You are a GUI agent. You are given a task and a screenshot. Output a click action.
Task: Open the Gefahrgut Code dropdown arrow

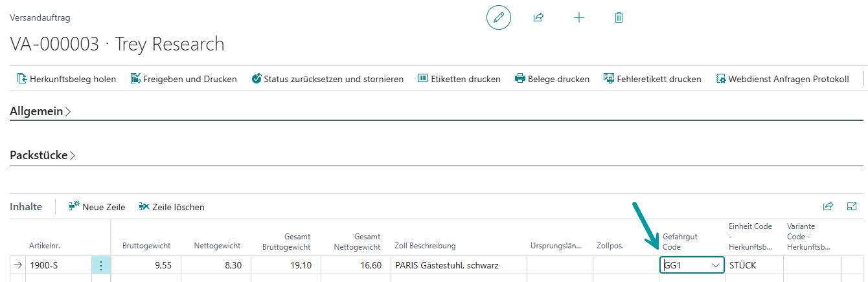coord(716,265)
